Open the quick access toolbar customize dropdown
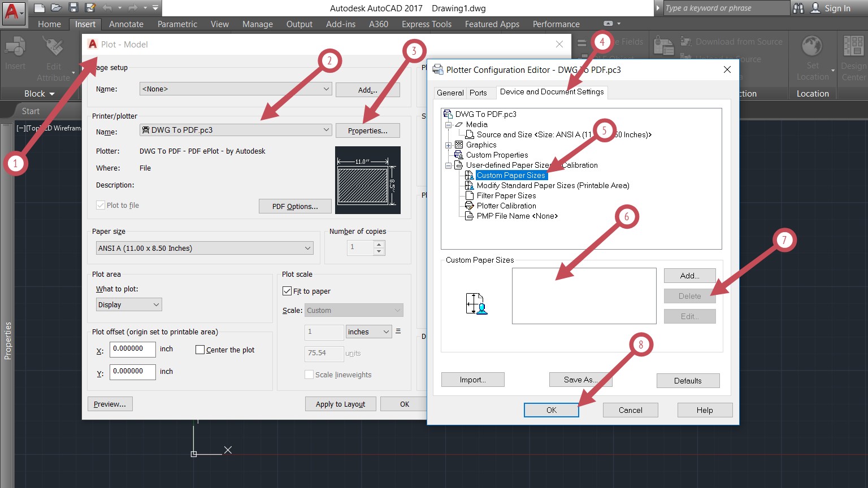 coord(156,8)
